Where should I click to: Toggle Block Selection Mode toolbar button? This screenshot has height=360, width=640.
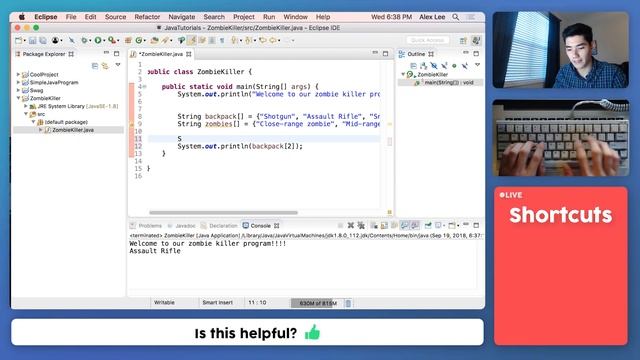coord(212,40)
